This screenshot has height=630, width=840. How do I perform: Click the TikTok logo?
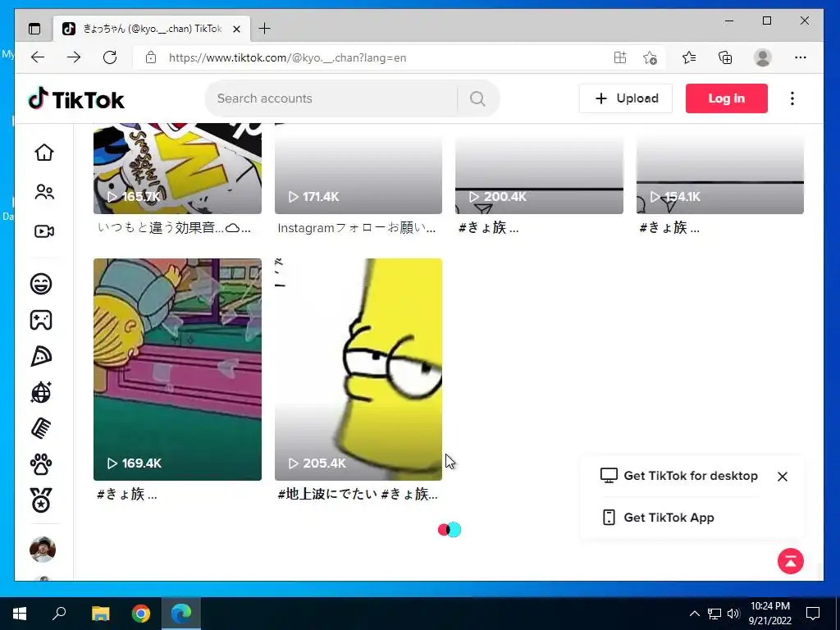point(76,99)
